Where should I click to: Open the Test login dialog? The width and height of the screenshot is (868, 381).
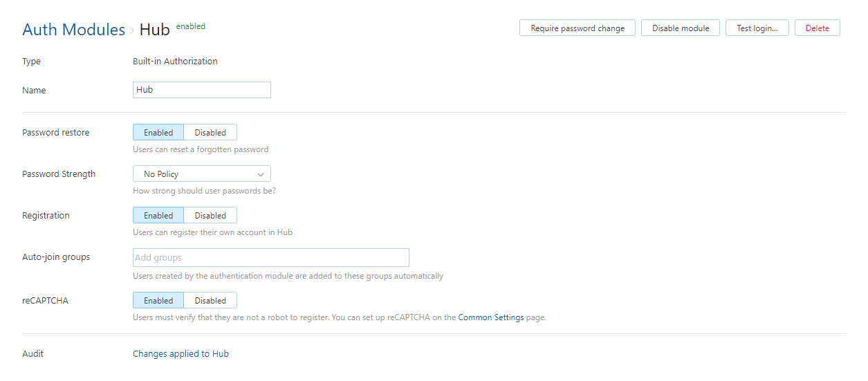click(757, 28)
